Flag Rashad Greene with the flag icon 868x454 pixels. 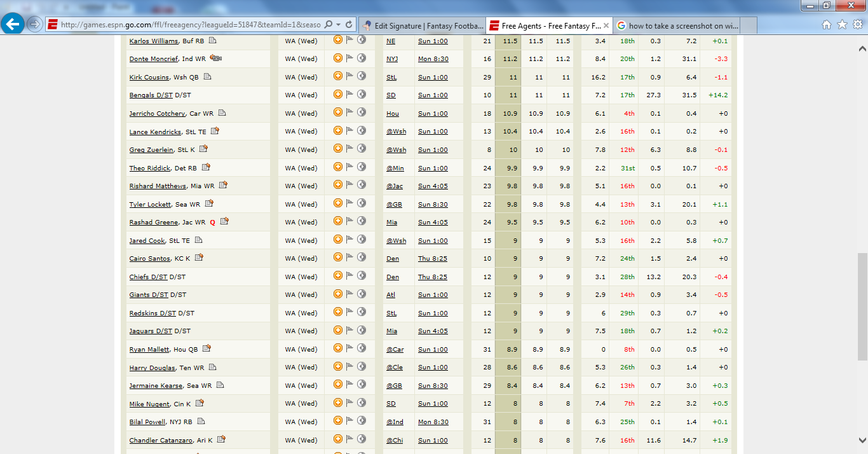coord(349,221)
